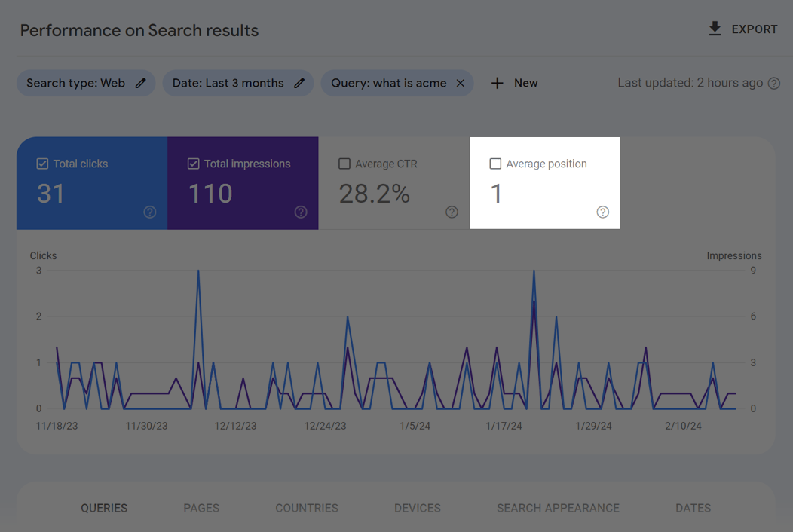Check the Average CTR metric box
793x532 pixels.
(344, 164)
